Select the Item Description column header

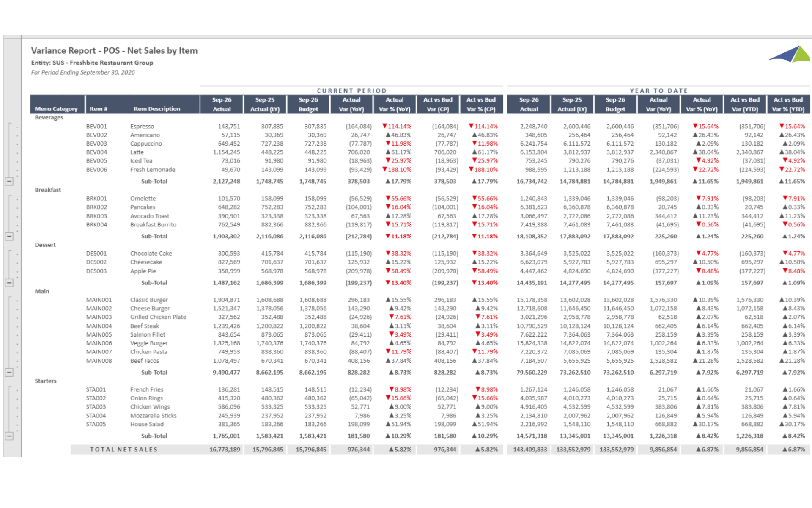(x=157, y=109)
